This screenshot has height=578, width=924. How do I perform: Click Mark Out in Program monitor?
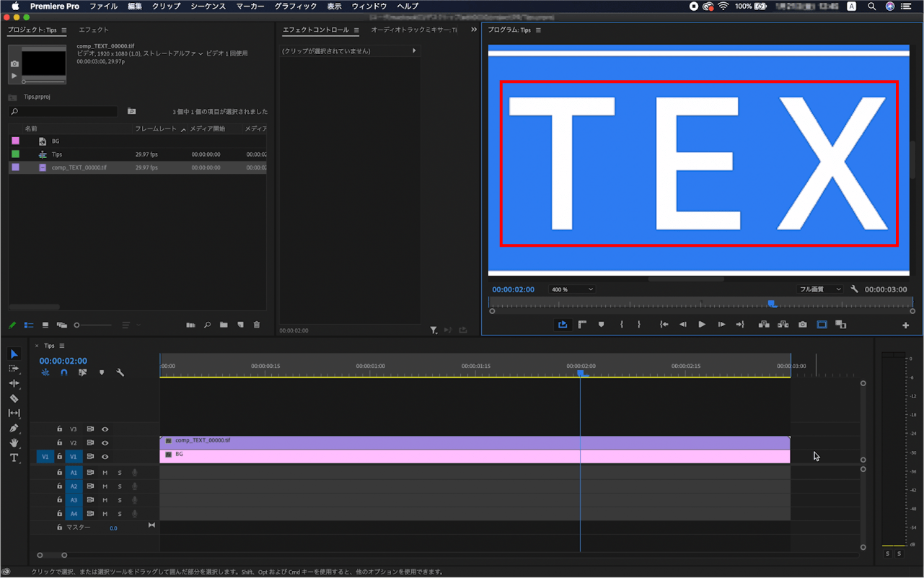639,325
